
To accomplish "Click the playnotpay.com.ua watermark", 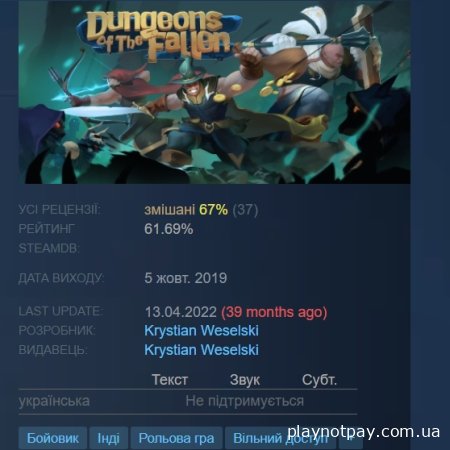I will tap(363, 431).
